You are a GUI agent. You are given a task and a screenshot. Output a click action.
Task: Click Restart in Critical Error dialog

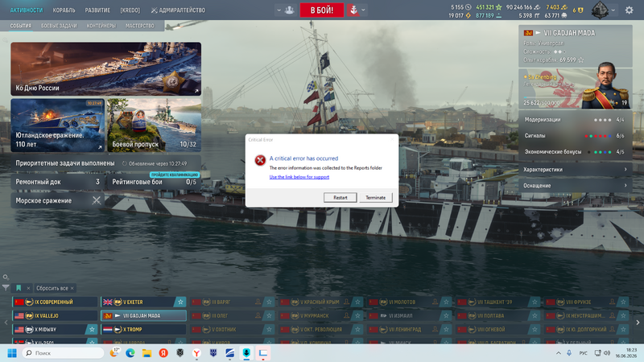point(340,197)
